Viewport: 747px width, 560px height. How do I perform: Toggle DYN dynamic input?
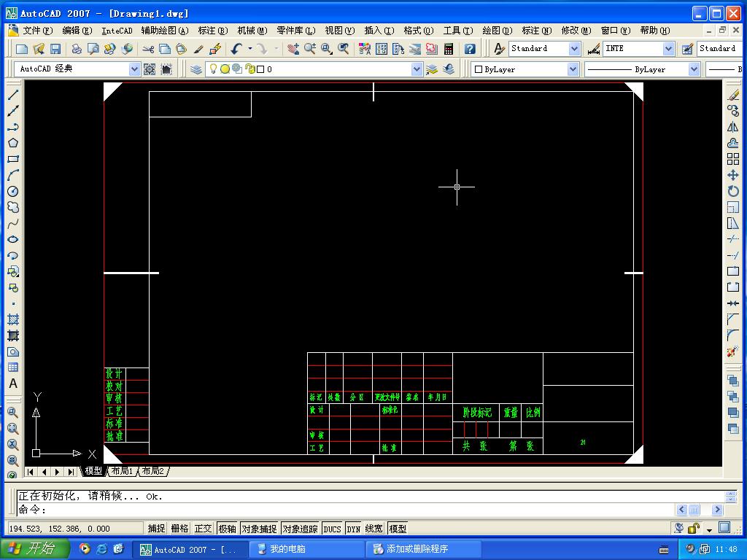(x=354, y=529)
